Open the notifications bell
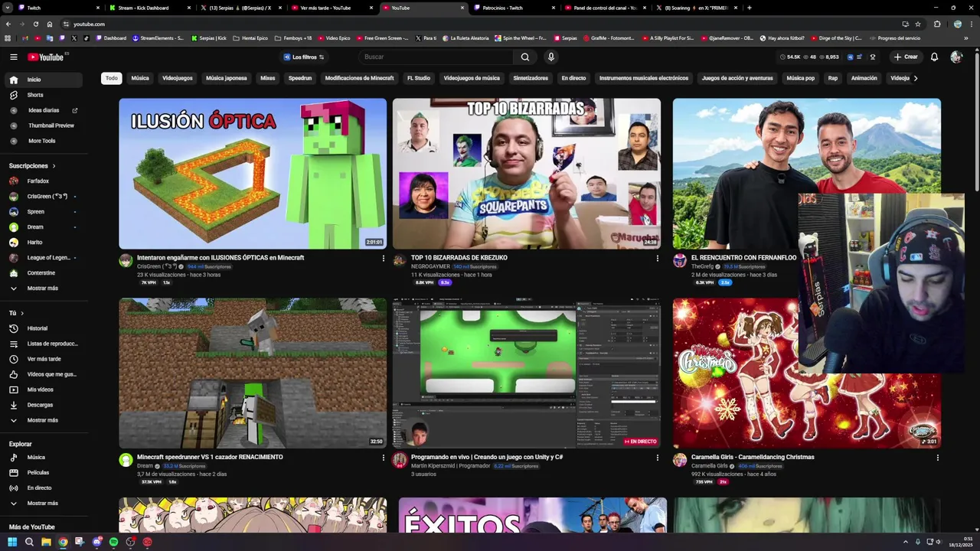The height and width of the screenshot is (551, 980). [x=934, y=57]
